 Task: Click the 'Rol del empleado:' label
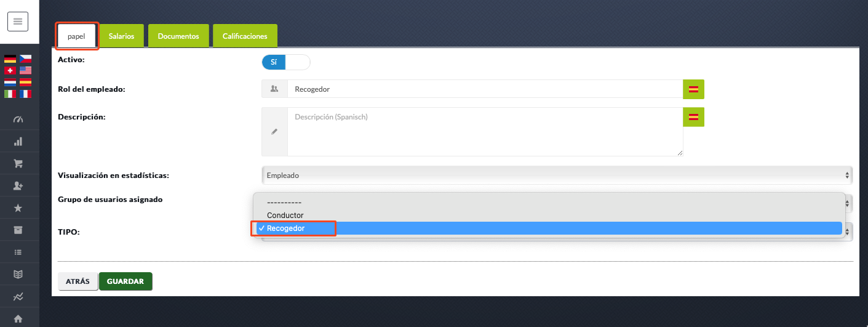click(x=91, y=89)
